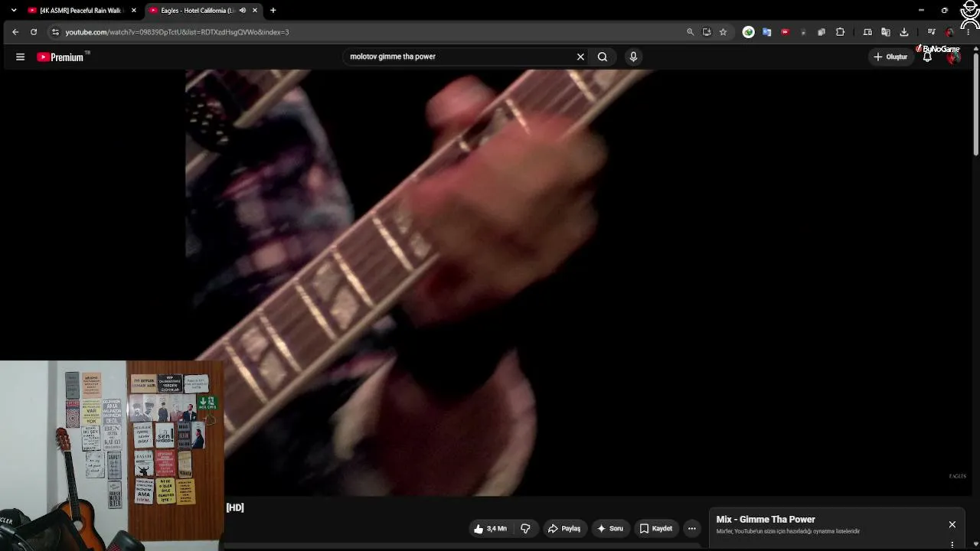Open the YouTube account avatar menu
Screen dimensions: 980x551
click(x=953, y=57)
